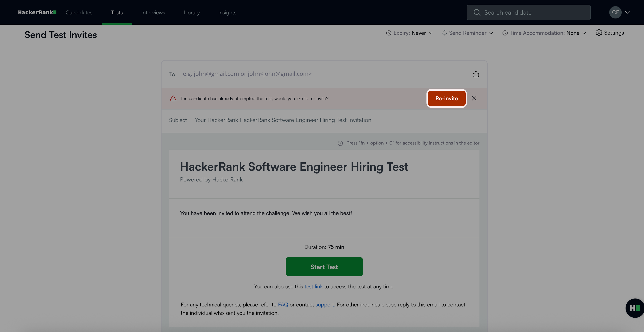Open the Interviews tab

tap(153, 12)
